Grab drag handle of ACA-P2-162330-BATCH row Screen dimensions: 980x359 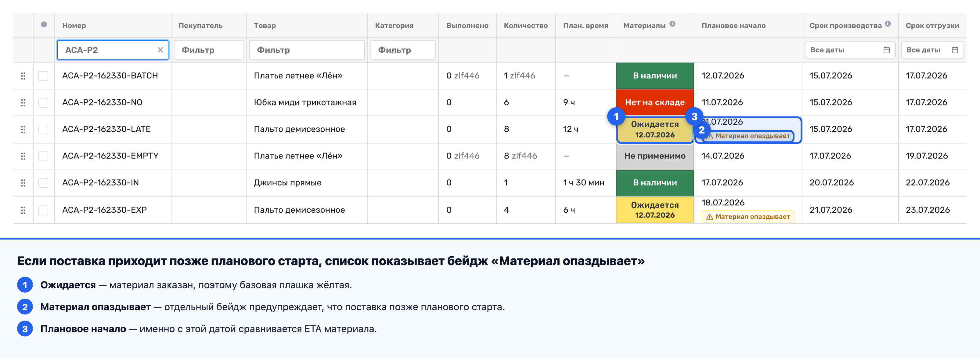coord(23,76)
